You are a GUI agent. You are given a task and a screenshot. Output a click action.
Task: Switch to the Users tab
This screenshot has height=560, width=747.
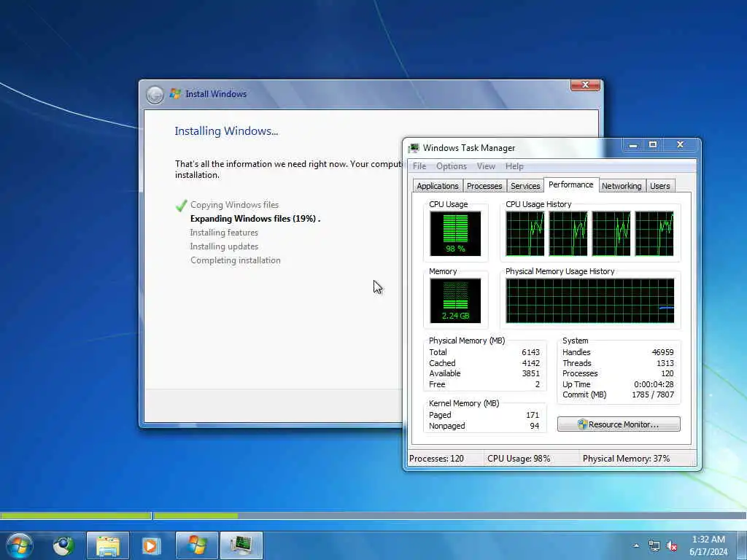click(x=659, y=186)
